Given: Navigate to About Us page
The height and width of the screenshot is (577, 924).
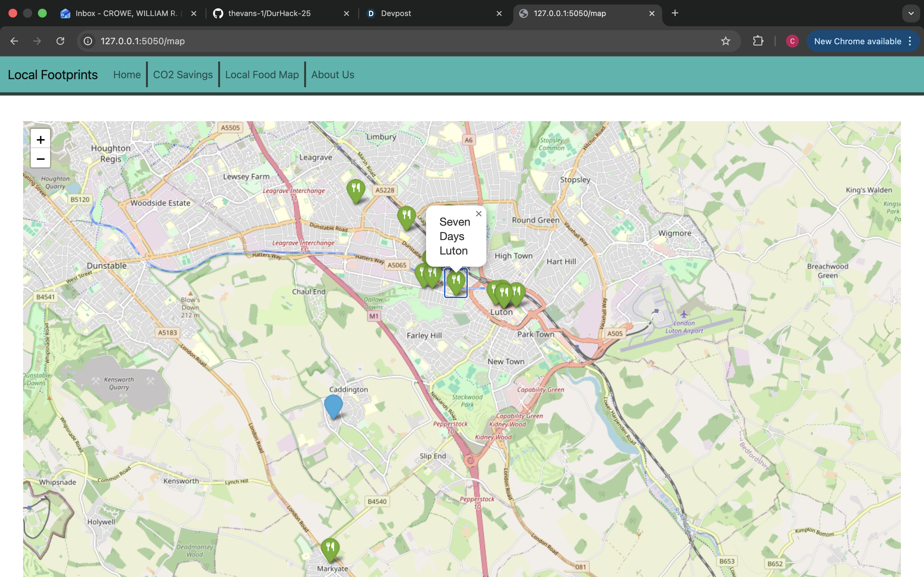Looking at the screenshot, I should point(332,75).
